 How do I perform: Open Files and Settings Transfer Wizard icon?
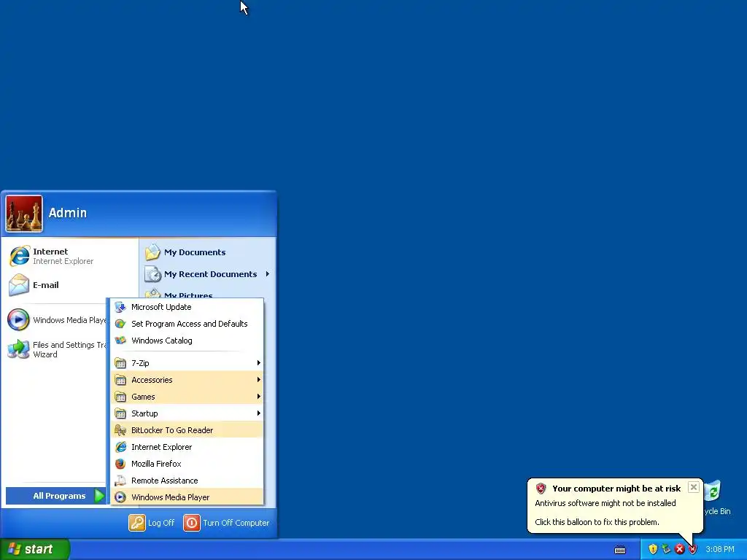tap(18, 349)
